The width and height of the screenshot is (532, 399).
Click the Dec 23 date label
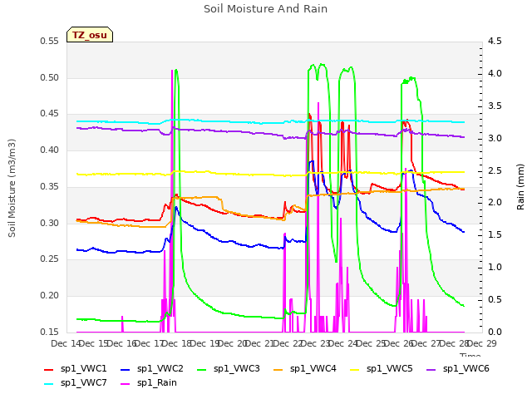316,343
